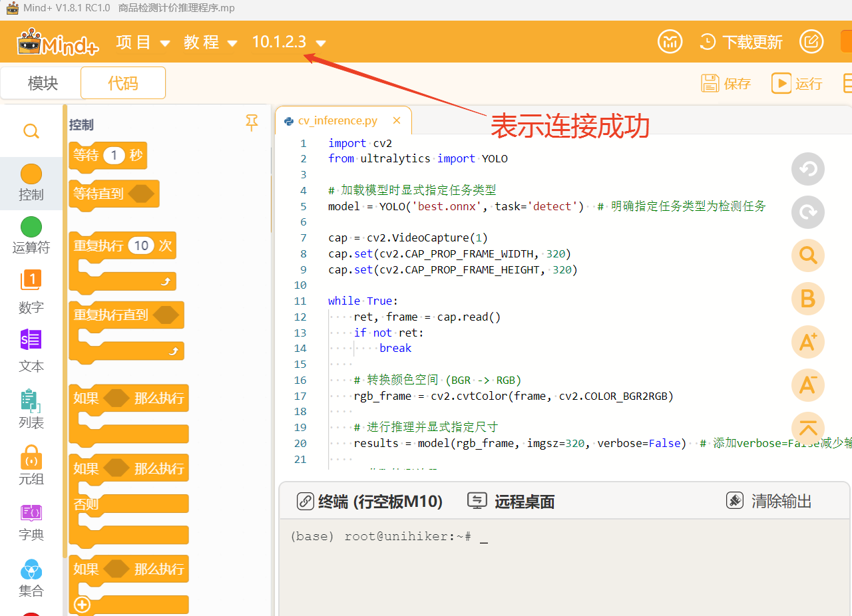The width and height of the screenshot is (852, 616).
Task: Click line number 11 in the editor gutter
Action: coord(300,301)
